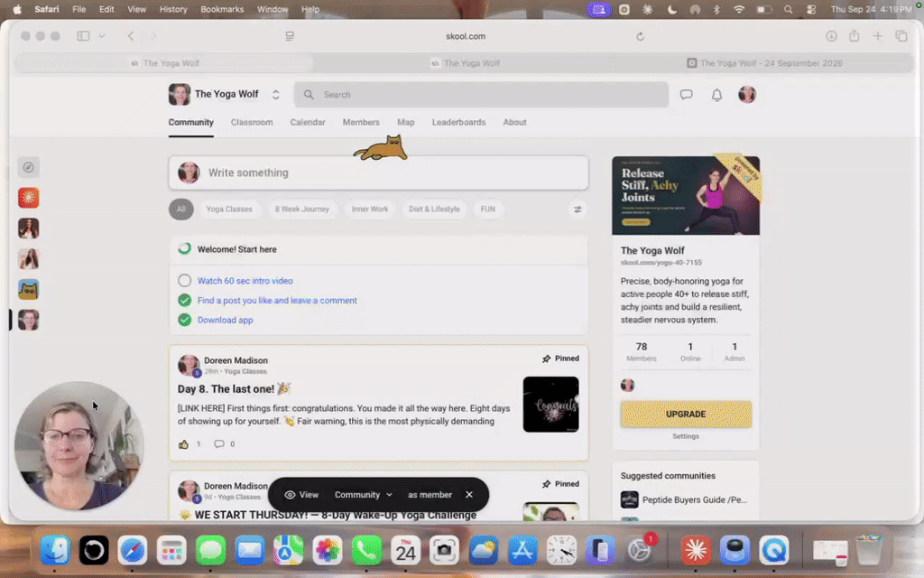The width and height of the screenshot is (924, 578).
Task: Open a new Safari tab
Action: [x=877, y=36]
